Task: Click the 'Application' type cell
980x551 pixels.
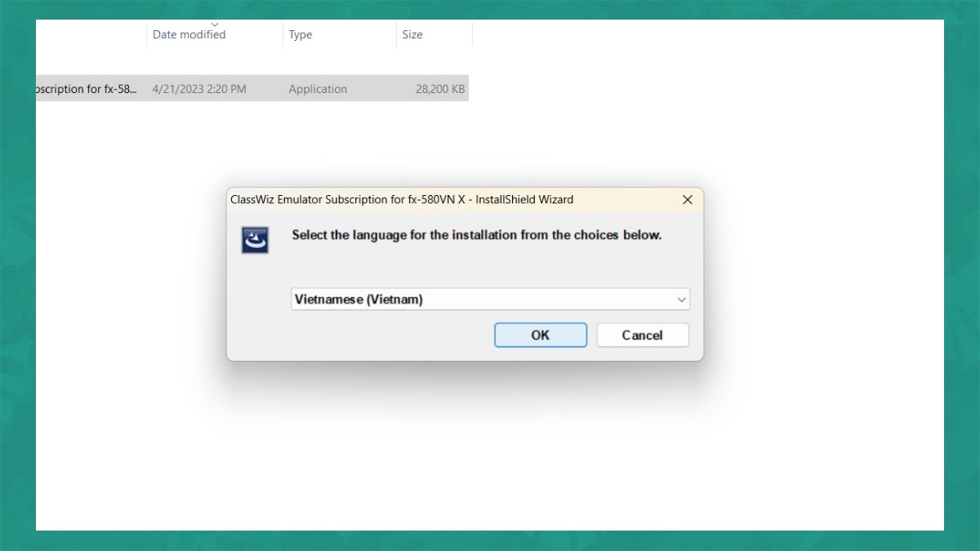Action: (318, 89)
